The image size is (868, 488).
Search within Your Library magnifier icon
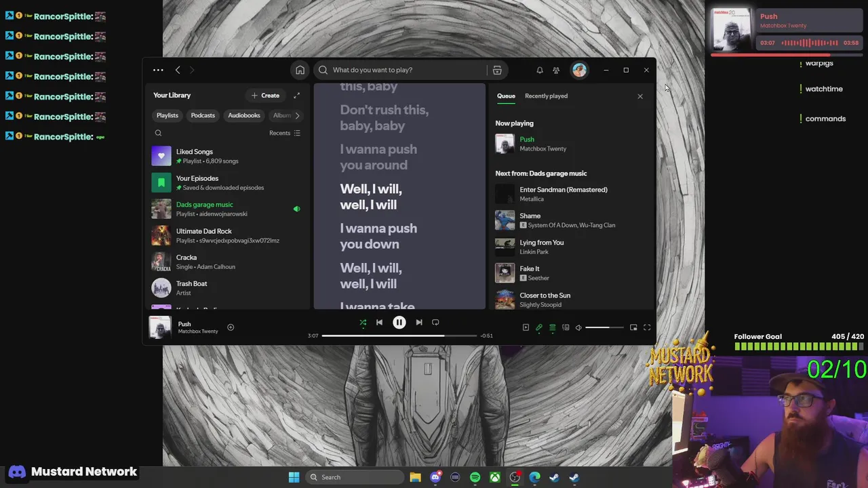(x=158, y=134)
